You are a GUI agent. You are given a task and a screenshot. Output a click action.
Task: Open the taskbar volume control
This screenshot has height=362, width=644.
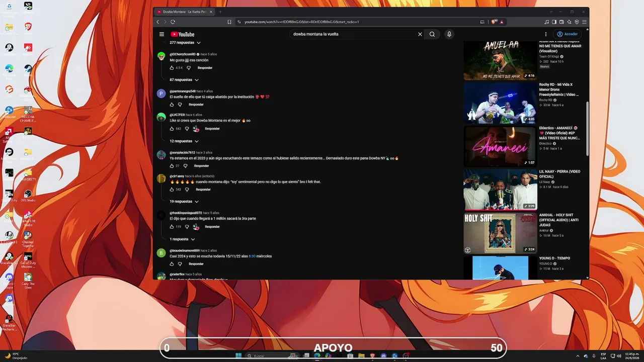pyautogui.click(x=619, y=356)
